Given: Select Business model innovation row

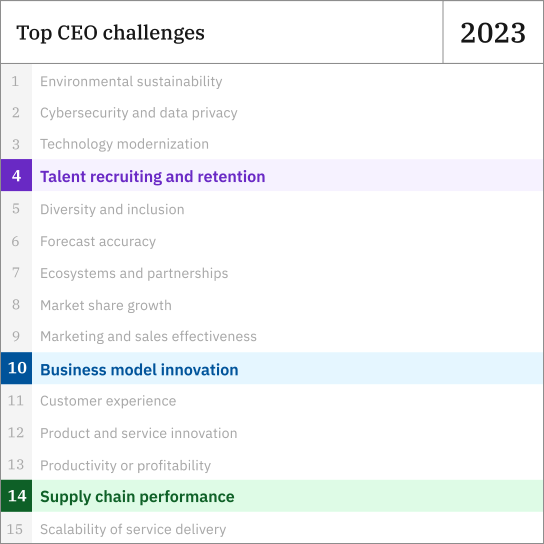Looking at the screenshot, I should click(x=272, y=368).
